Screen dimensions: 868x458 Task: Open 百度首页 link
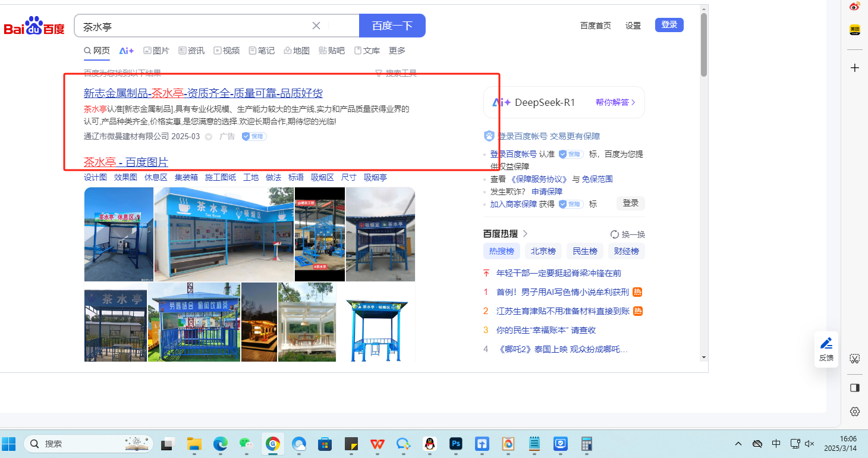pyautogui.click(x=596, y=26)
